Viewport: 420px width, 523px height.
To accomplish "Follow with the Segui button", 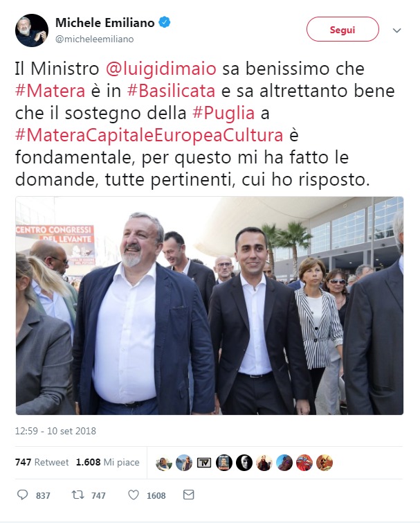I will pos(343,29).
